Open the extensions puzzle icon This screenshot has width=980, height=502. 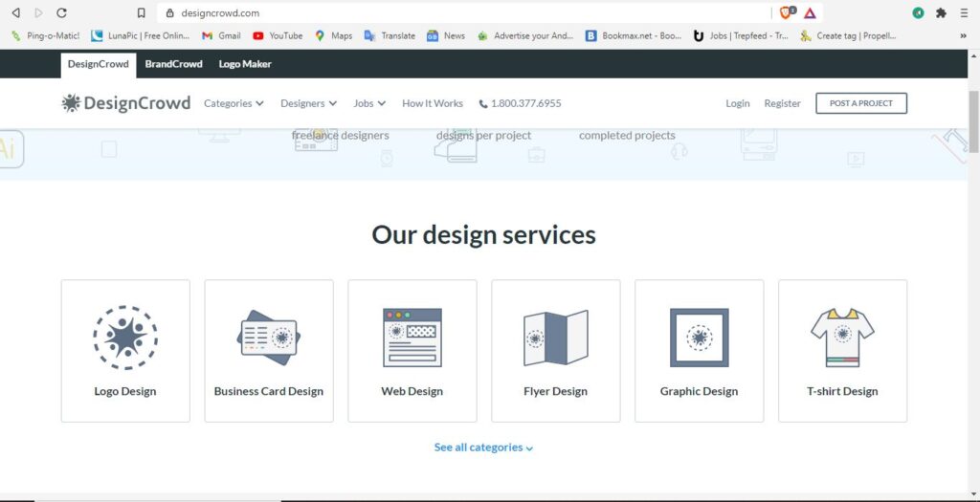[941, 12]
